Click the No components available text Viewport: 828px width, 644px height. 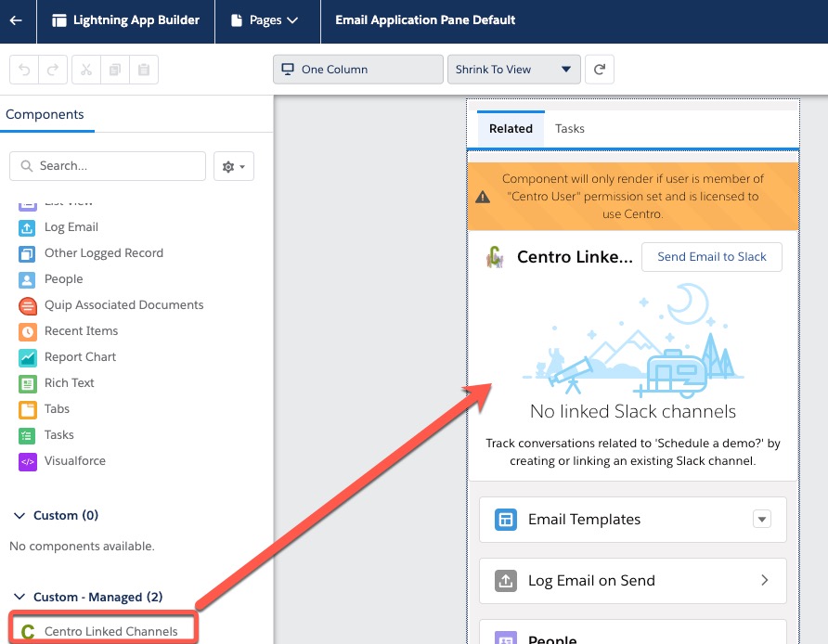[x=82, y=546]
